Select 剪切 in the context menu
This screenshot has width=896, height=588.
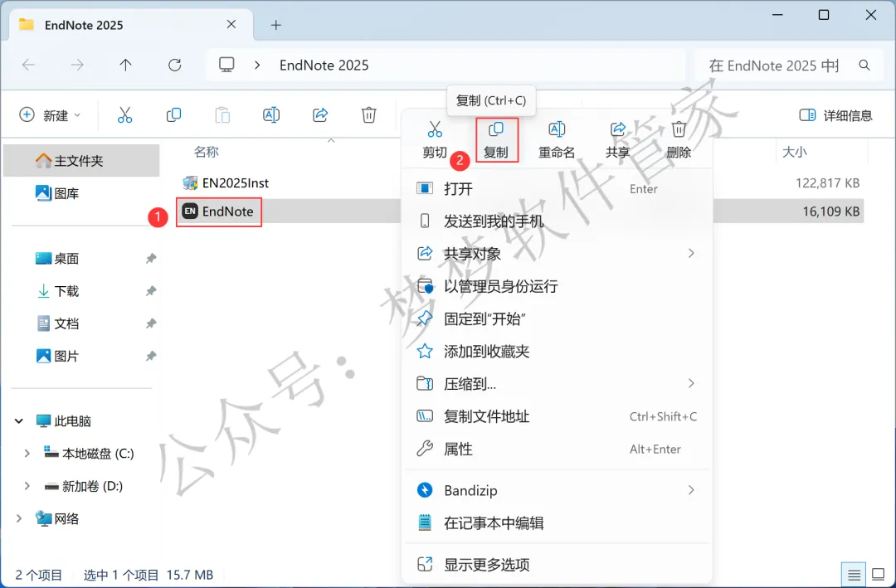click(x=435, y=140)
